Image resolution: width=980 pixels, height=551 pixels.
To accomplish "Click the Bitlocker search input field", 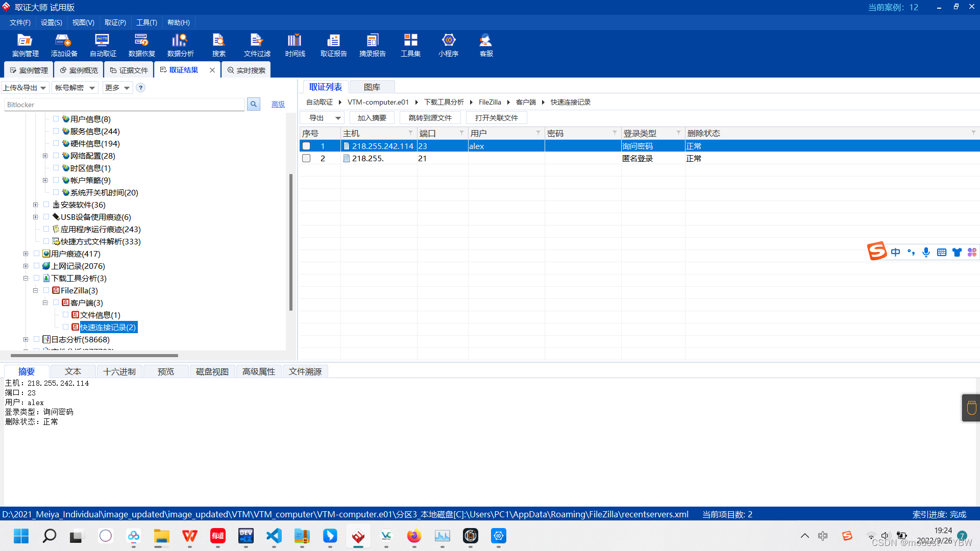I will point(124,105).
